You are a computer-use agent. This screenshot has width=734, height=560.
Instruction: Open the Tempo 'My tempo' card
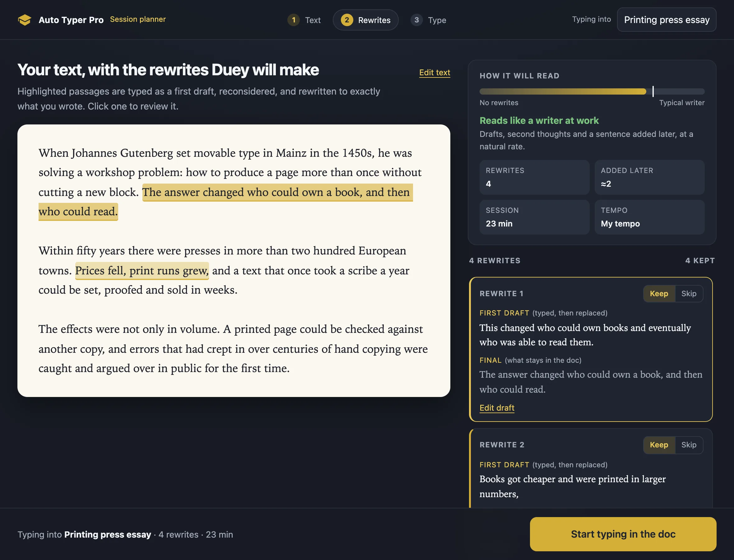pos(649,217)
